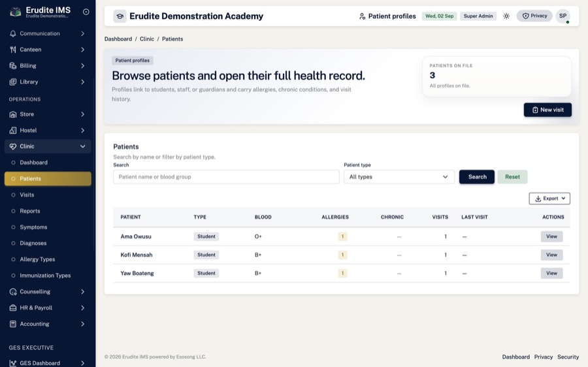Click the Super Admin role badge
Screen dimensions: 588x367
coord(478,16)
